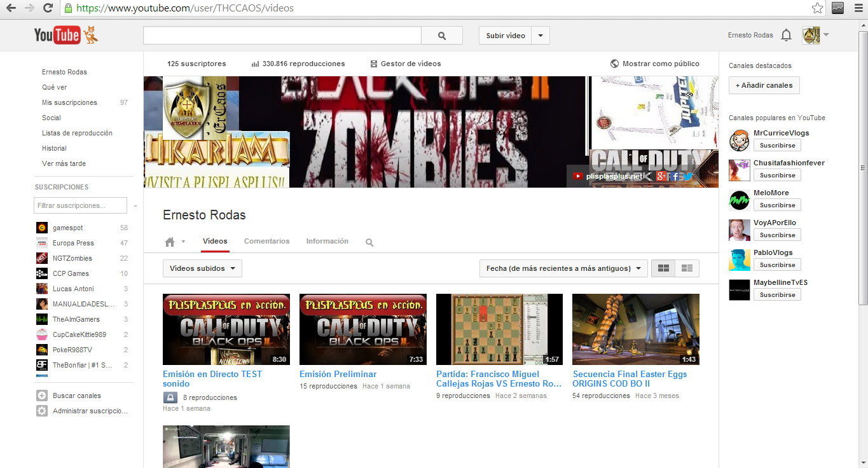Click the Añadir canales button
868x468 pixels.
[764, 85]
